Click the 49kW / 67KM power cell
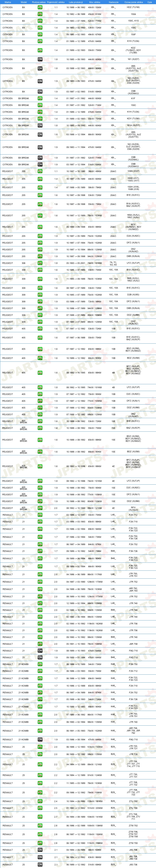This screenshot has width=156, height=868. [x=95, y=34]
